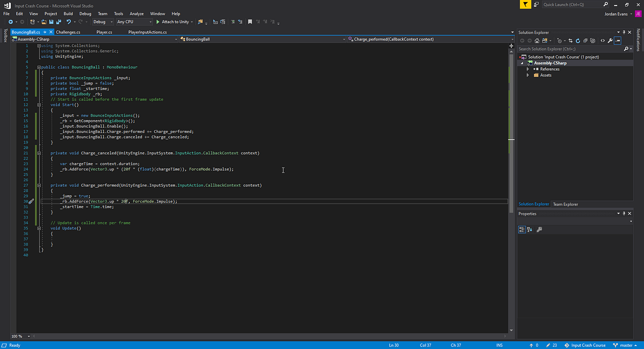Viewport: 644px width, 349px height.
Task: Open the Tools menu
Action: pyautogui.click(x=118, y=13)
